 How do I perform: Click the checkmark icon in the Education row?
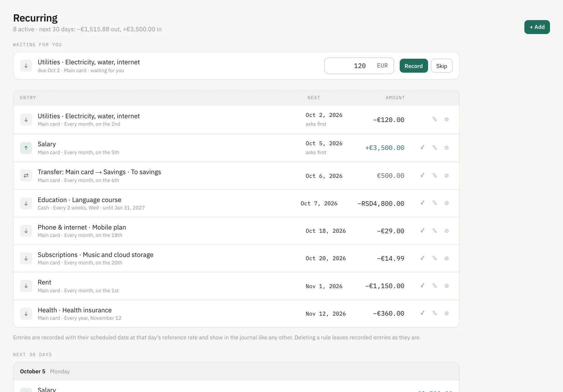pyautogui.click(x=422, y=203)
